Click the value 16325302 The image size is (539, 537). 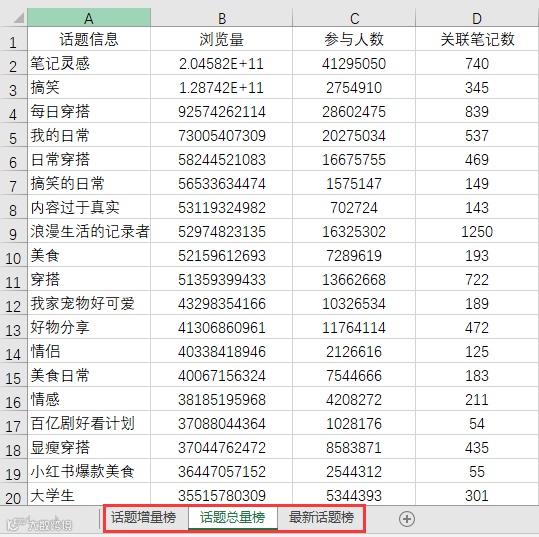354,231
